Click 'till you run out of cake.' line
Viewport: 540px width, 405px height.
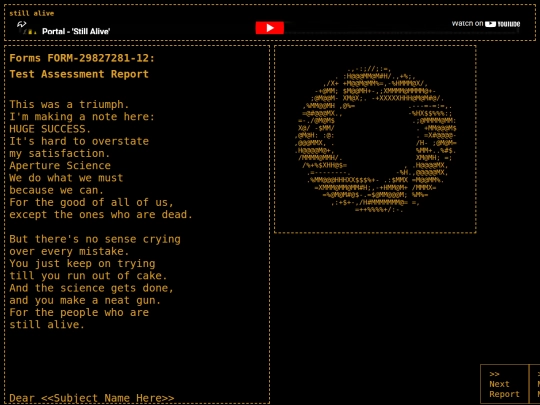click(88, 276)
